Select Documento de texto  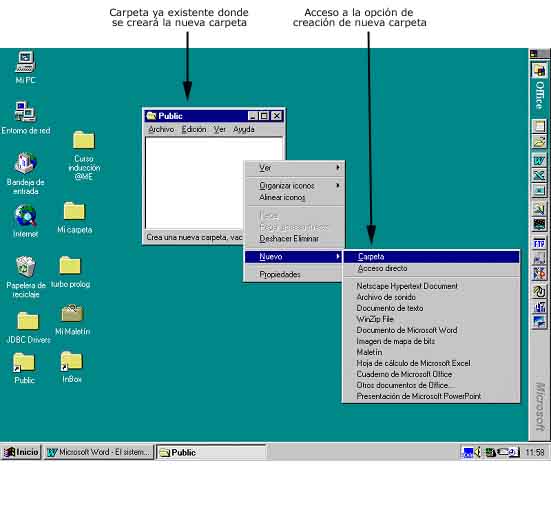coord(431,308)
